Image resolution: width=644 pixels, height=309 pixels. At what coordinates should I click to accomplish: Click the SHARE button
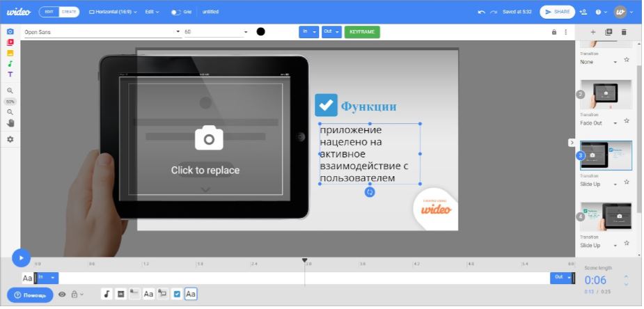(557, 12)
